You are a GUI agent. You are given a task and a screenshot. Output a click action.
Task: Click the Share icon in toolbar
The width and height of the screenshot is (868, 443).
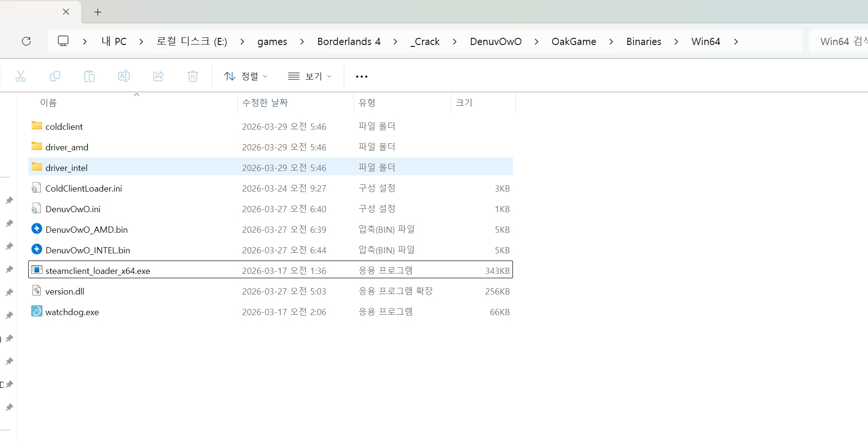[158, 76]
